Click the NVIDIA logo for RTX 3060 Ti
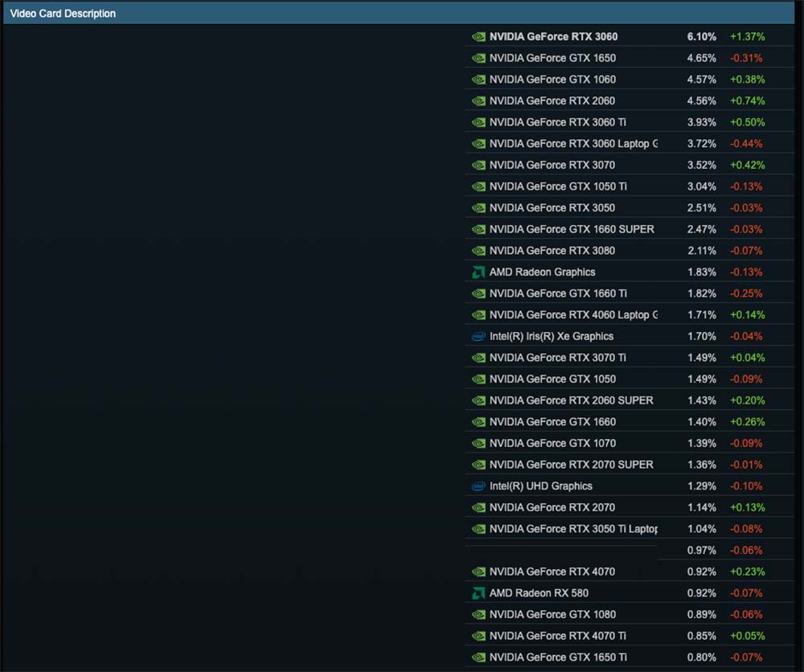The height and width of the screenshot is (672, 804). [478, 122]
